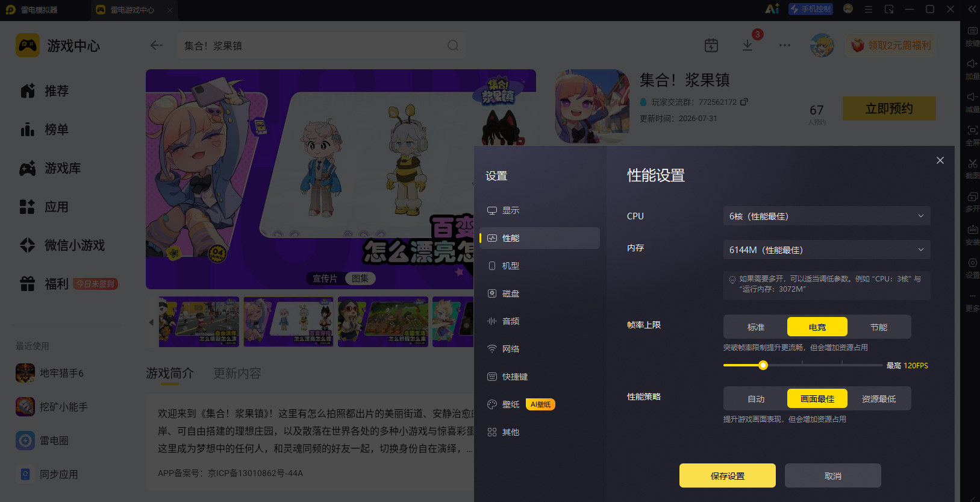Open the 推荐 section in the sidebar

tap(45, 91)
